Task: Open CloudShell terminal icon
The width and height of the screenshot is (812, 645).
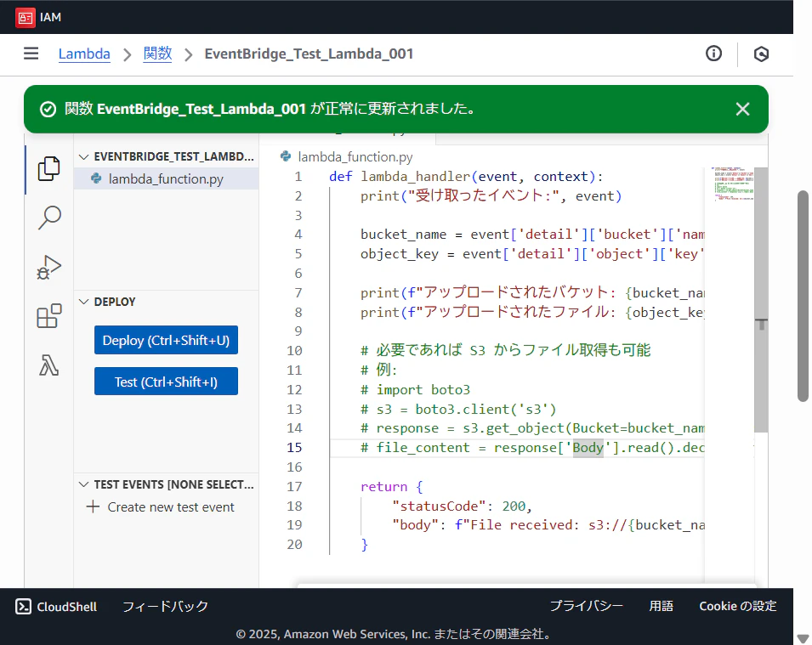Action: [23, 606]
